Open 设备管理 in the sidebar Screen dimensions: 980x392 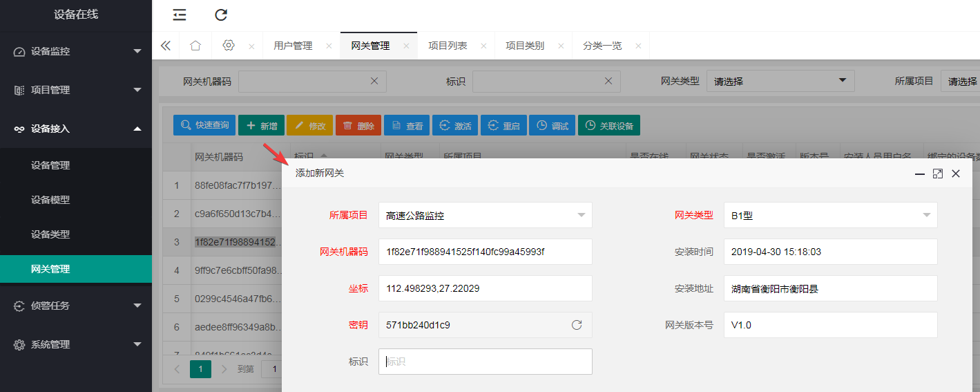coord(76,165)
